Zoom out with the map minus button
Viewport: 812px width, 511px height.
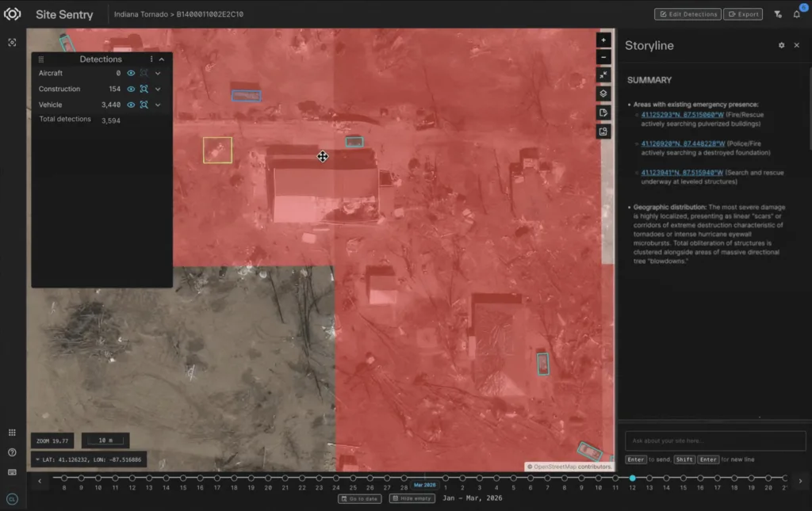[x=603, y=57]
